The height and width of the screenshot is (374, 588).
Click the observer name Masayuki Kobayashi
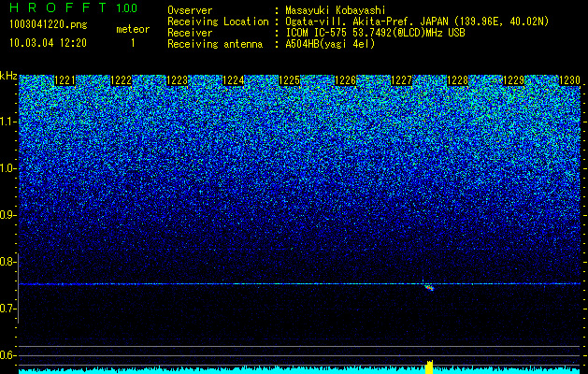click(x=336, y=10)
